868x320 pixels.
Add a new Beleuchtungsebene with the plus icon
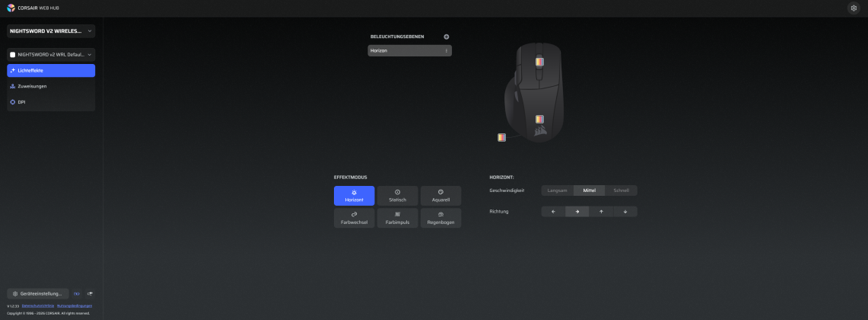[x=447, y=37]
